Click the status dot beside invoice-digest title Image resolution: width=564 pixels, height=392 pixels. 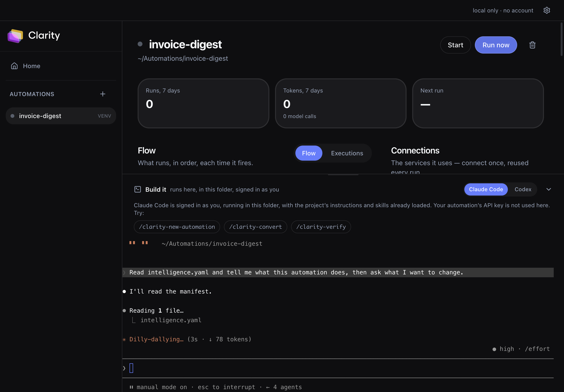point(140,44)
